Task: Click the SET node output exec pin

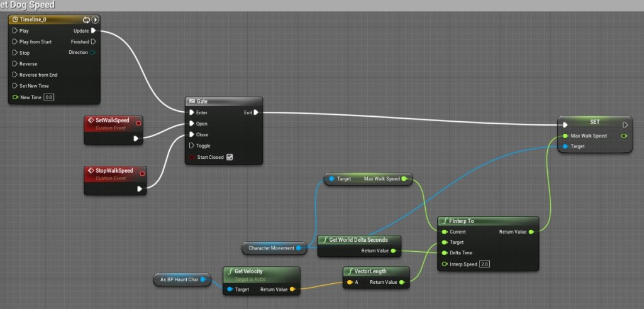Action: click(625, 124)
